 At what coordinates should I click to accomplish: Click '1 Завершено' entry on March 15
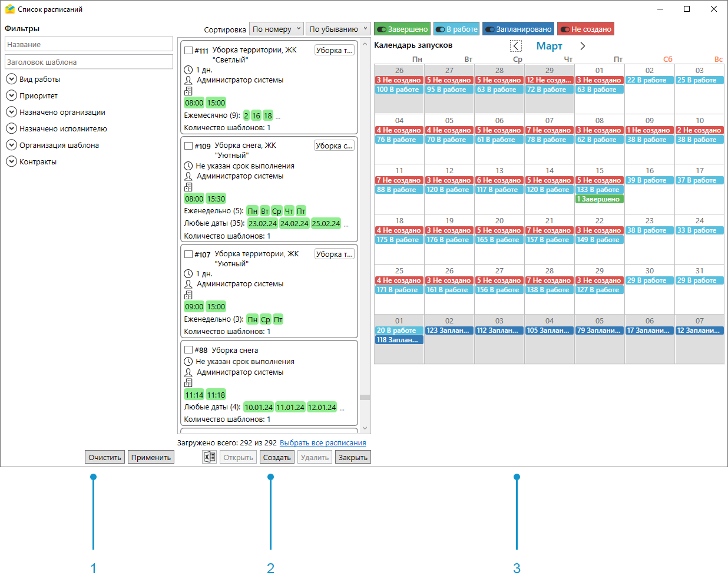pos(599,199)
